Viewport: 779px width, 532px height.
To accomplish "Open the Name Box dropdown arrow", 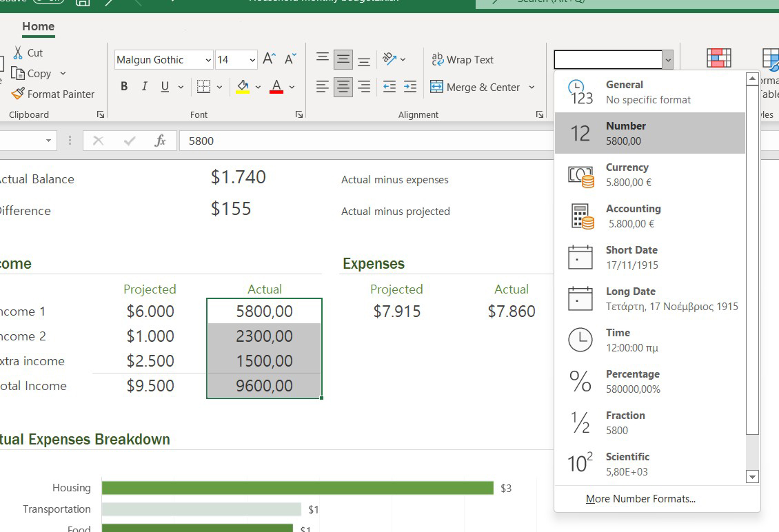I will (x=48, y=141).
